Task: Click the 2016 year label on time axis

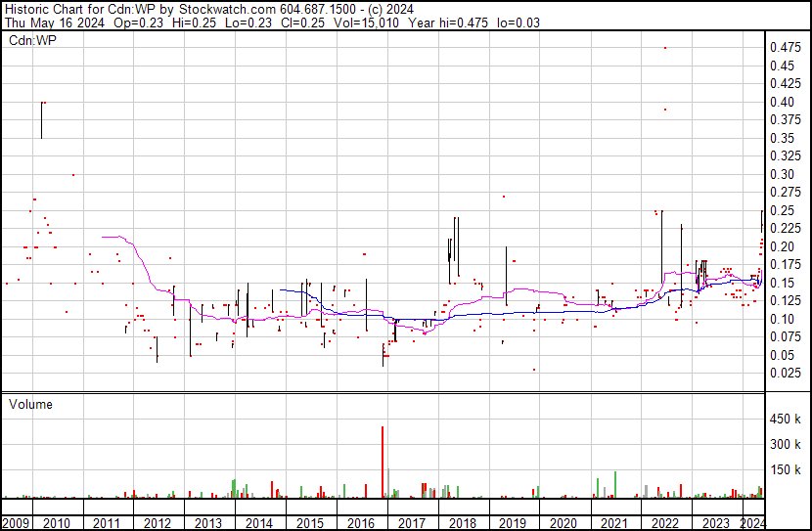Action: tap(360, 523)
